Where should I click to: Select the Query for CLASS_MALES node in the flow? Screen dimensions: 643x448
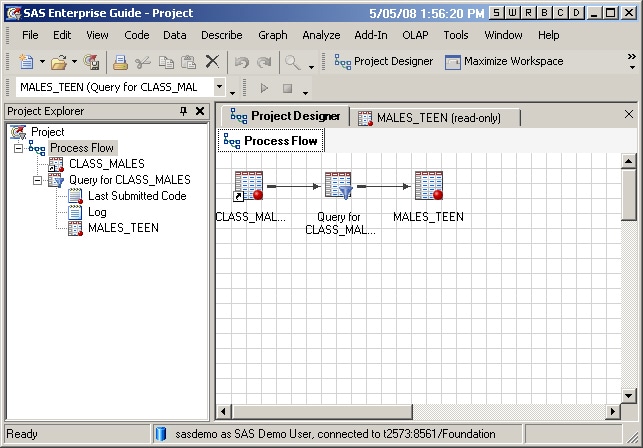tap(338, 186)
